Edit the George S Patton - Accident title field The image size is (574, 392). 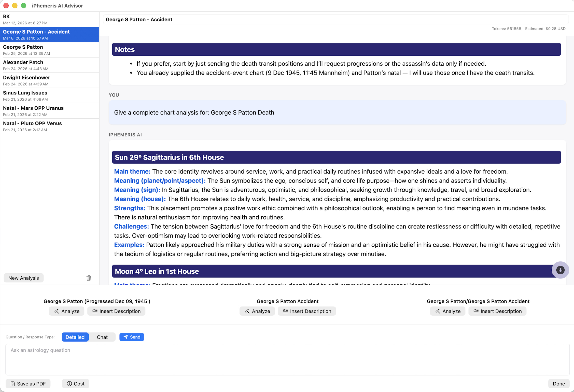tap(335, 20)
